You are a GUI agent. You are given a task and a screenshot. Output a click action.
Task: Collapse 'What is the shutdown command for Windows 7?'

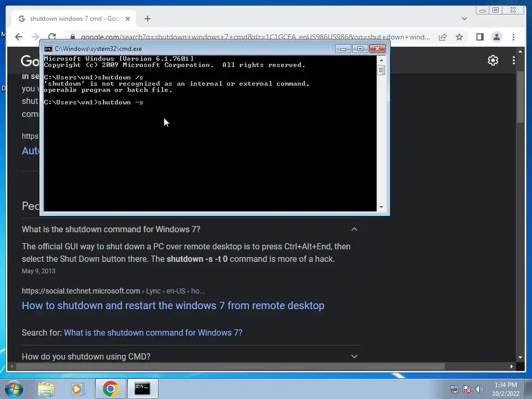coord(354,229)
